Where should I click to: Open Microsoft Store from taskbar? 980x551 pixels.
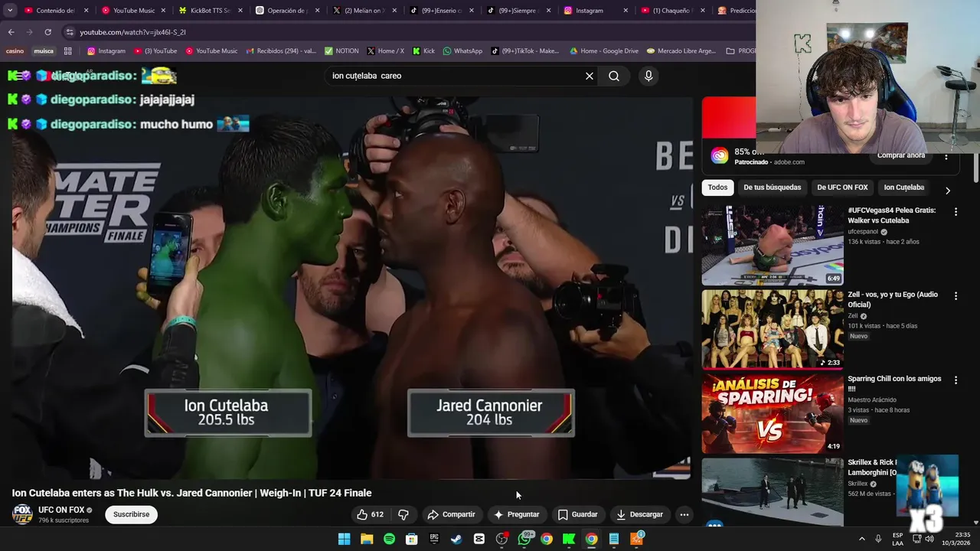[412, 539]
